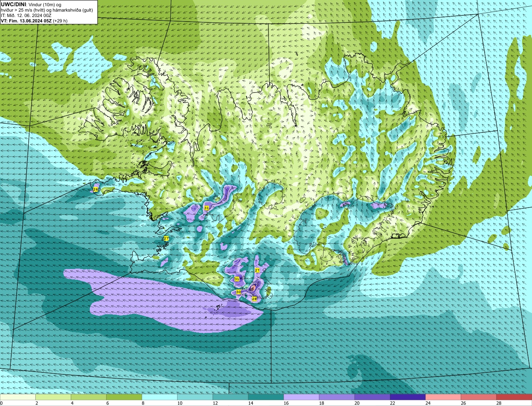
Task: Click the 24–26 m/s light pink swatch
Action: [443, 397]
